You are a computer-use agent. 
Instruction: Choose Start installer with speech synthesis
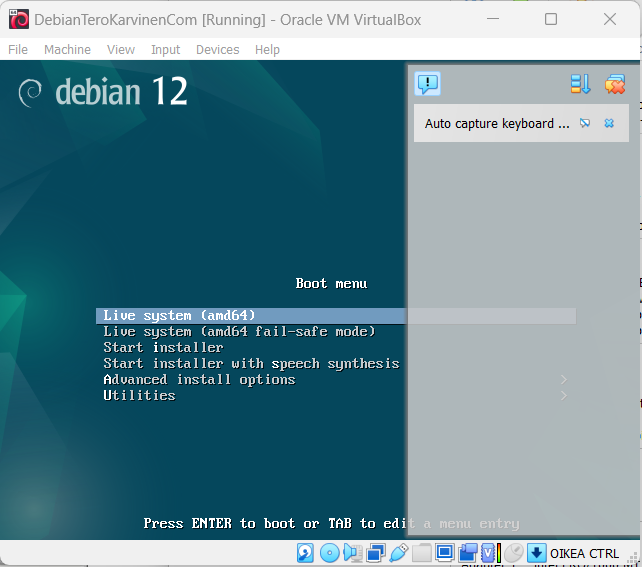tap(251, 364)
